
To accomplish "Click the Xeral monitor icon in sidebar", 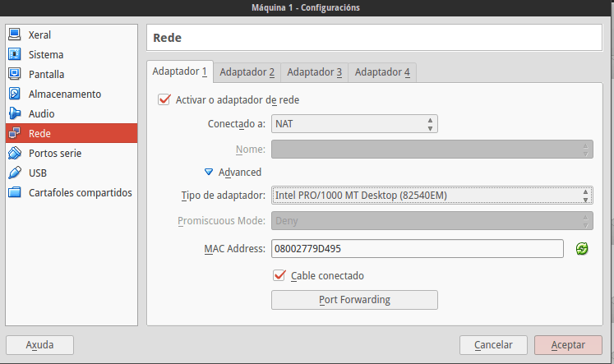I will (15, 35).
